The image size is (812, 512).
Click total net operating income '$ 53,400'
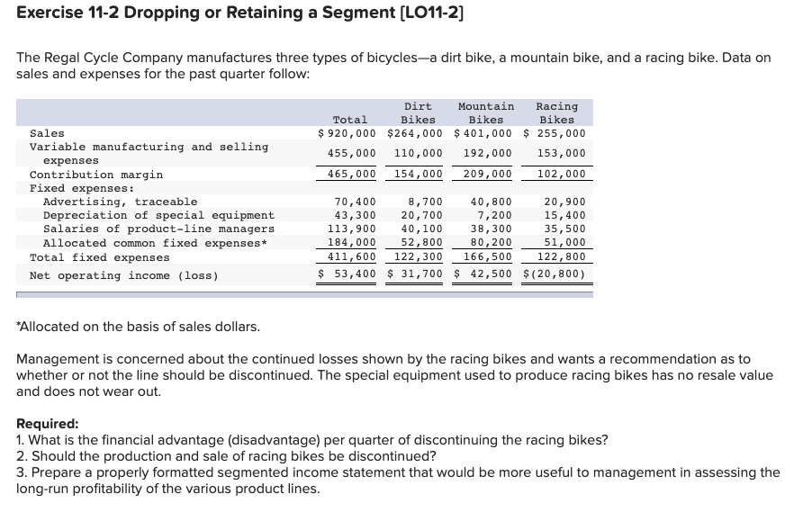point(347,274)
